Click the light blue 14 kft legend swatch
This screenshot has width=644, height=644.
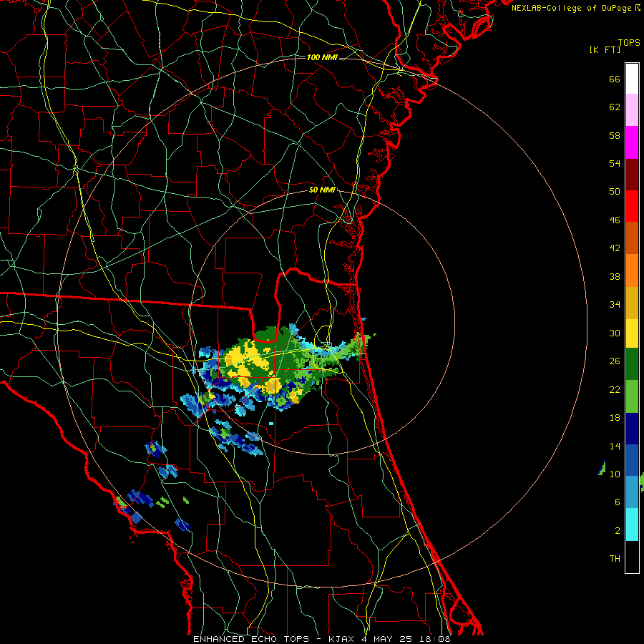pyautogui.click(x=632, y=492)
